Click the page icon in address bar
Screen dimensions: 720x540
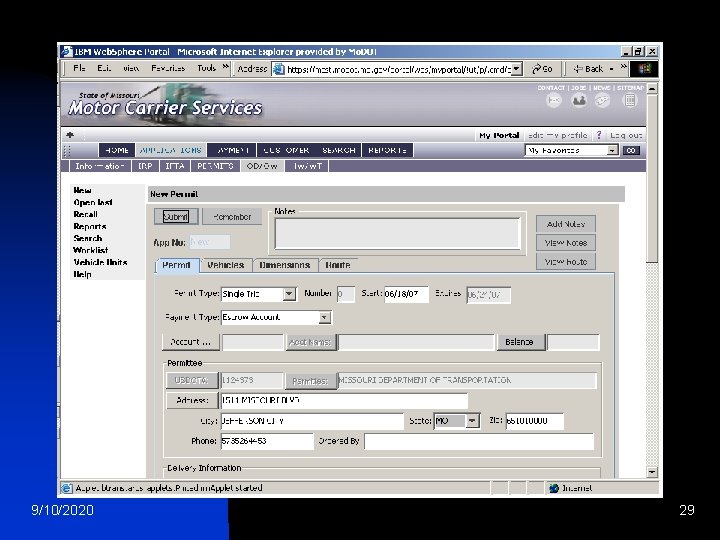pos(278,69)
